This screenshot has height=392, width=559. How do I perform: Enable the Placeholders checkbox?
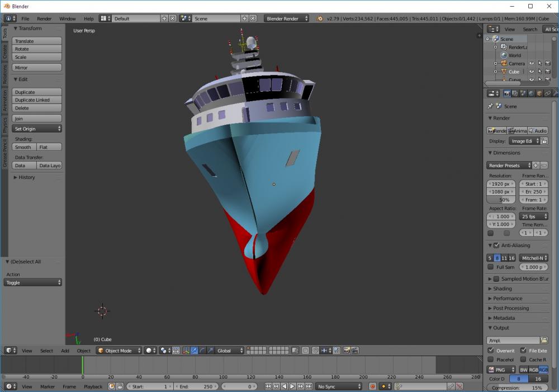point(491,359)
